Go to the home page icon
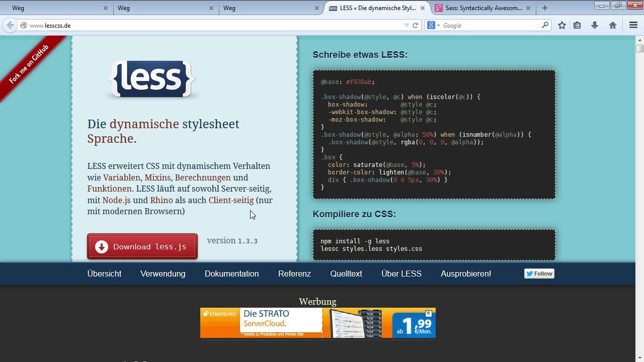The image size is (644, 362). tap(613, 25)
